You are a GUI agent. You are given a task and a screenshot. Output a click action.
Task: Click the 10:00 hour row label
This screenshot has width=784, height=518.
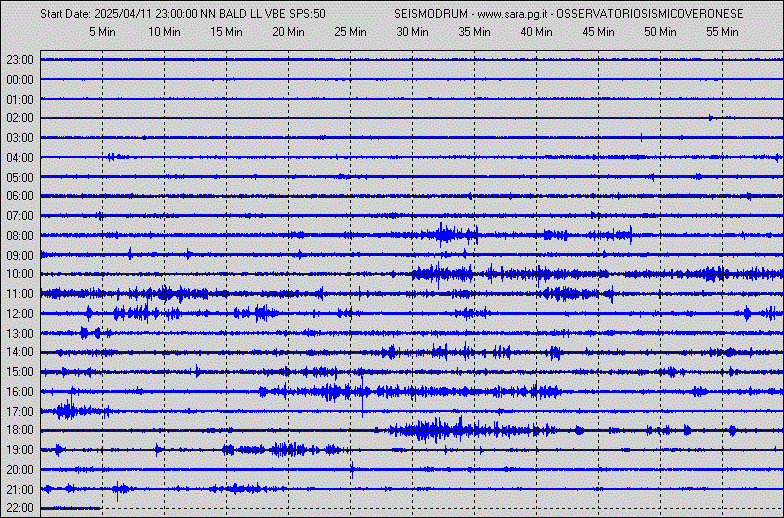[x=20, y=274]
